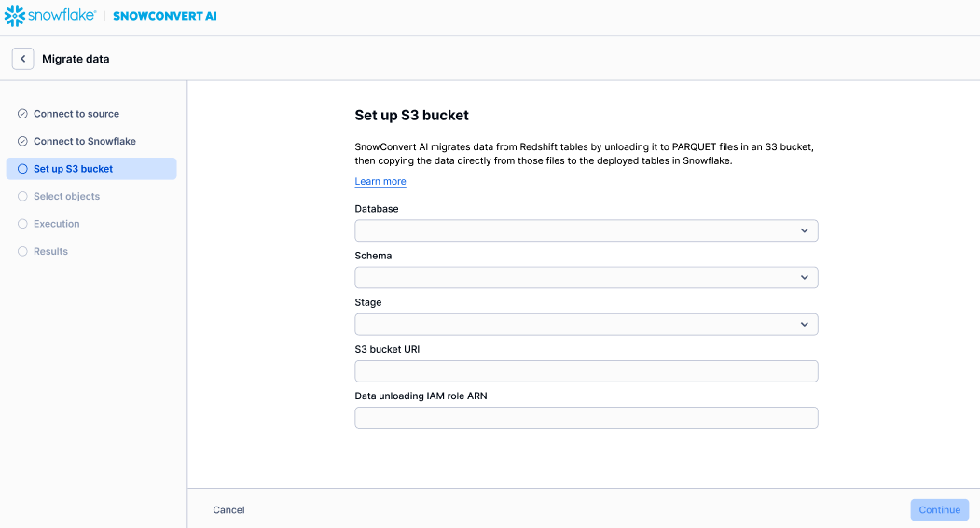Open the Database dropdown
This screenshot has width=980, height=528.
click(x=586, y=230)
